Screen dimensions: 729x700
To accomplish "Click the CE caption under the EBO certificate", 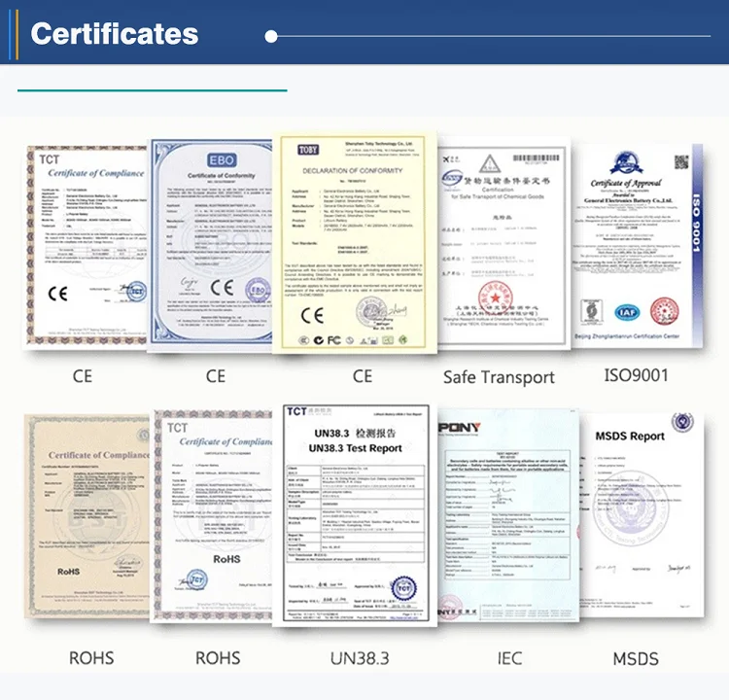I will coord(216,376).
